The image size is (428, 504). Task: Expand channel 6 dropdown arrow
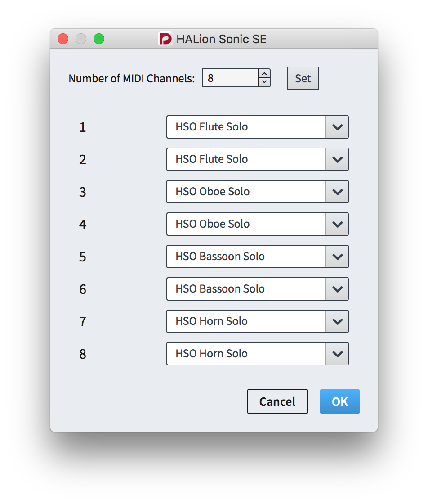coord(337,289)
